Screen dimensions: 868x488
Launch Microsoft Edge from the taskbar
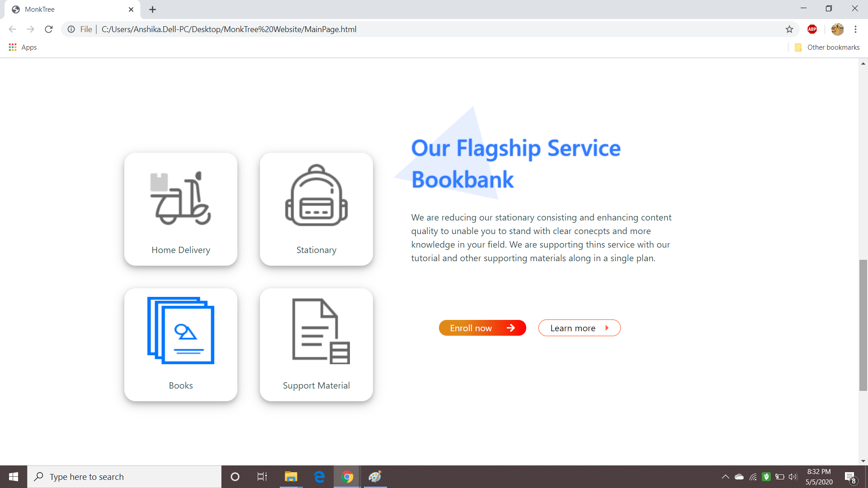pos(319,477)
